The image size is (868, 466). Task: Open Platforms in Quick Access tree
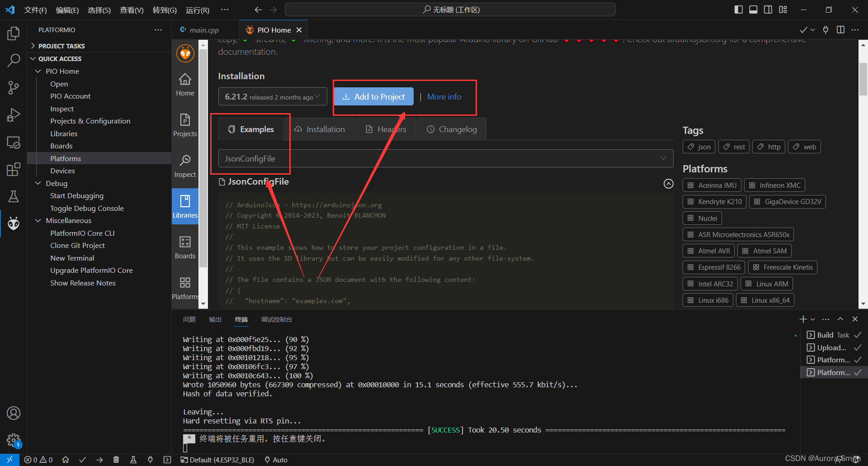click(x=66, y=158)
